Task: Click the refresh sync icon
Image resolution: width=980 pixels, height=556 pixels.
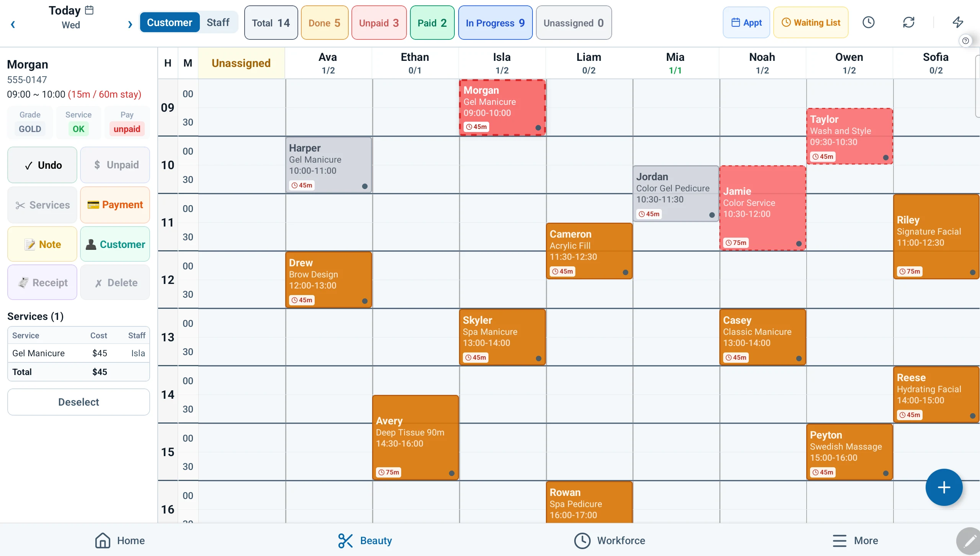Action: coord(908,23)
